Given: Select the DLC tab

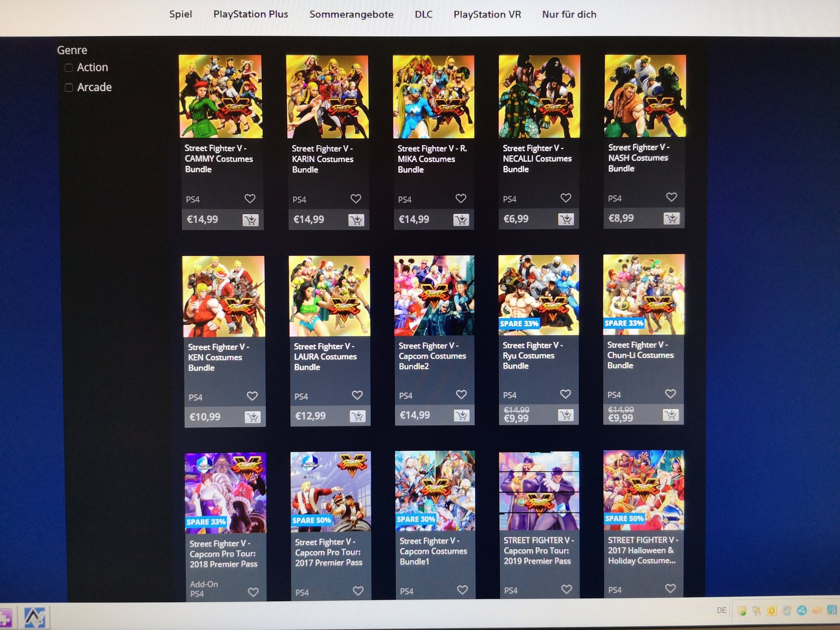Looking at the screenshot, I should tap(424, 14).
